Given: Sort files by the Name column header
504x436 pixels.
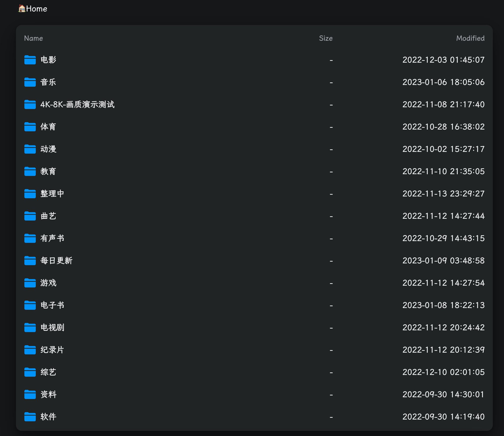Looking at the screenshot, I should (x=33, y=38).
